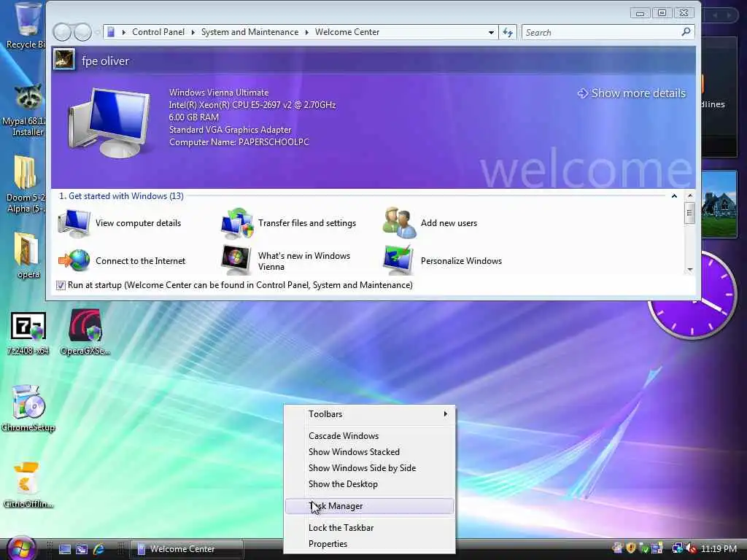Screen dimensions: 747x560
Task: Click Show Desktop quick launch icon
Action: click(65, 549)
